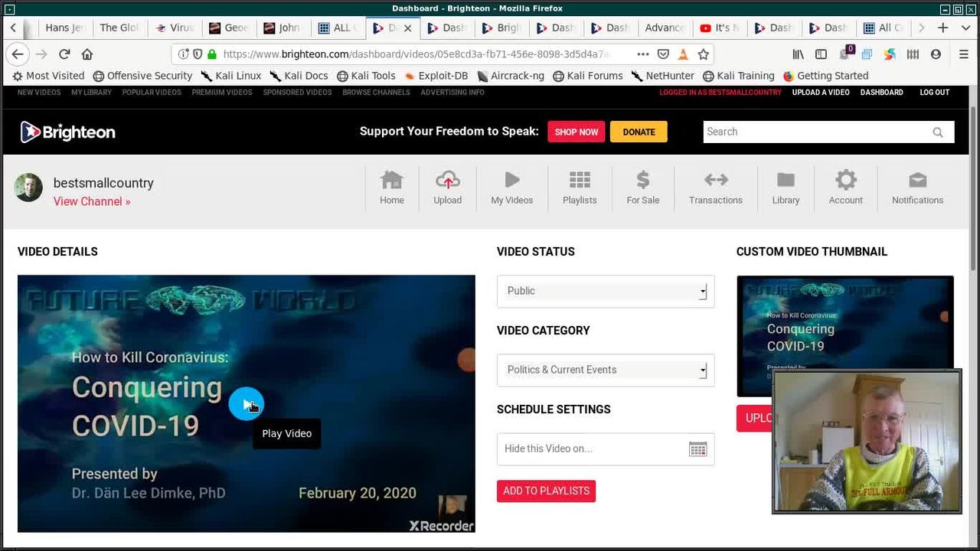Screen dimensions: 980x551
Task: Open the Playlists grid icon
Action: coord(580,181)
